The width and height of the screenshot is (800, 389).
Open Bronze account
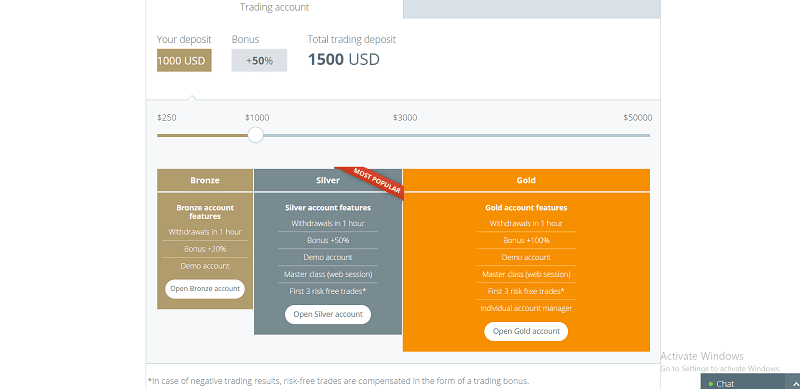click(x=205, y=289)
